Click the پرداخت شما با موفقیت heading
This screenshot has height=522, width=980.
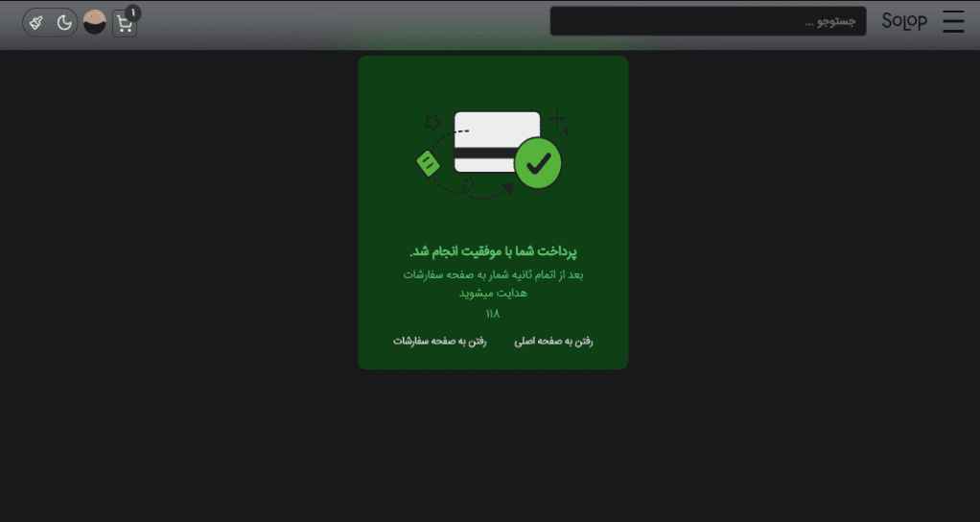pyautogui.click(x=493, y=251)
